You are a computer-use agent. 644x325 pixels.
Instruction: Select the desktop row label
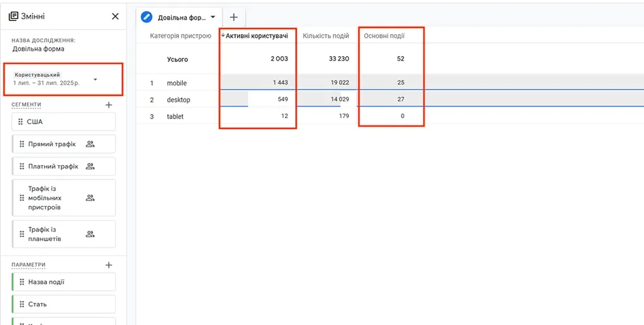coord(178,100)
